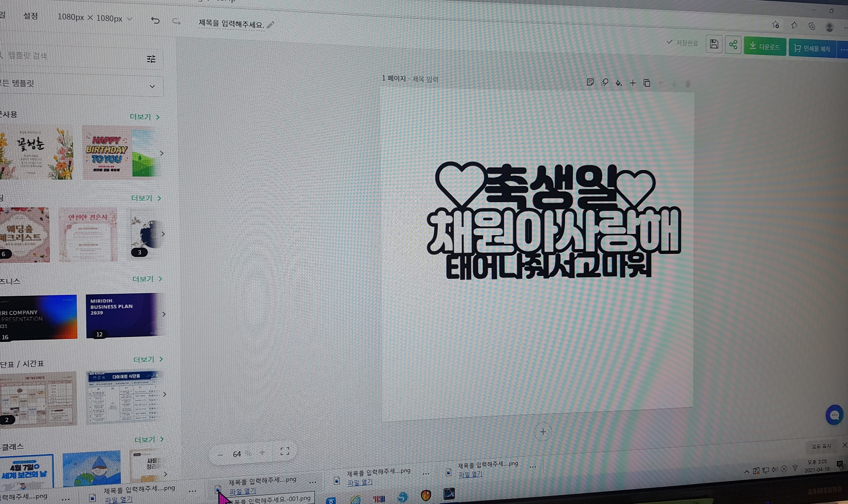Open the volume control in system tray
The height and width of the screenshot is (504, 848).
(774, 470)
